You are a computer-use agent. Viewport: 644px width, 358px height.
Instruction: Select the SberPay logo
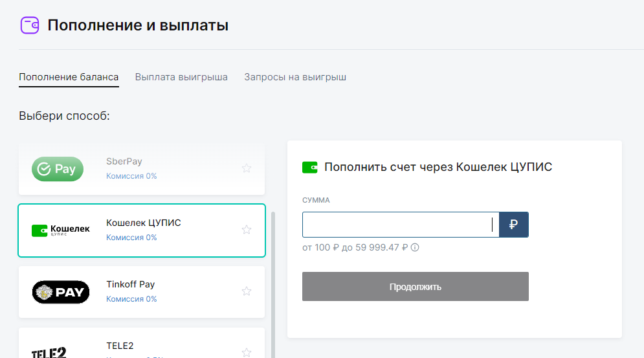pyautogui.click(x=58, y=169)
